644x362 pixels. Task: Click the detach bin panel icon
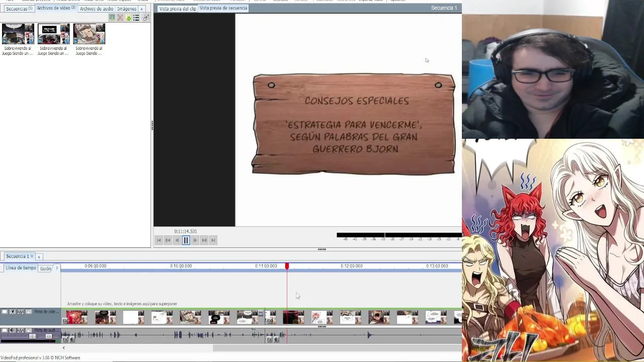coord(146,18)
